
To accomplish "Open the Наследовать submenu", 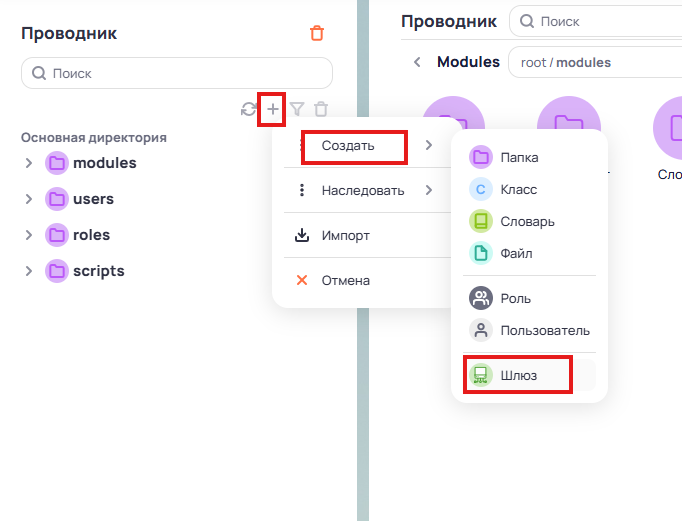I will tap(362, 190).
